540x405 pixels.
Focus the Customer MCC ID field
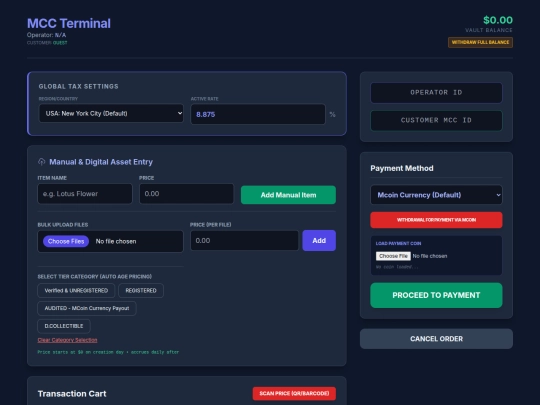click(436, 121)
